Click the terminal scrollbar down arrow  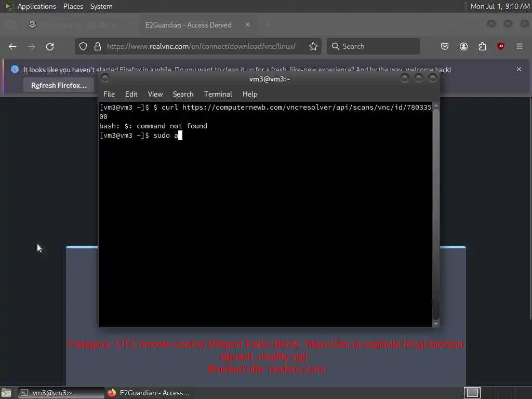(x=436, y=324)
